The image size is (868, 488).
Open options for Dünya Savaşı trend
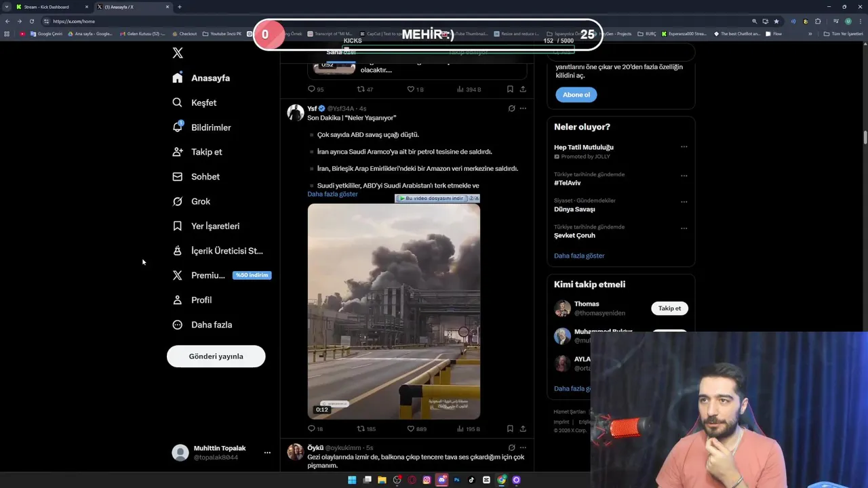[684, 202]
